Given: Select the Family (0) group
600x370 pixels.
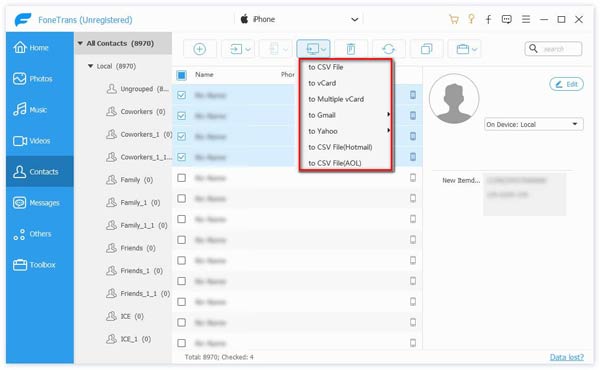Looking at the screenshot, I should [129, 179].
